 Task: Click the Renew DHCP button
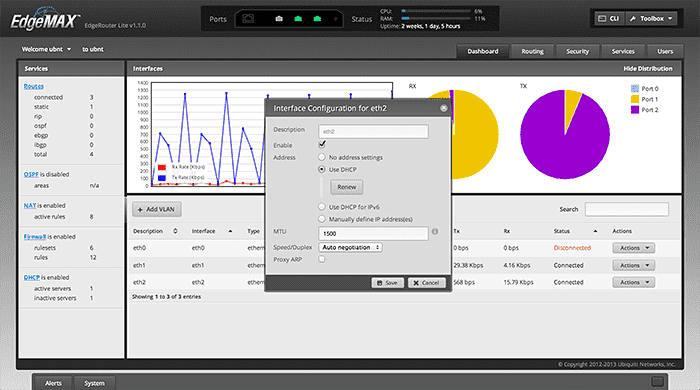pos(347,187)
